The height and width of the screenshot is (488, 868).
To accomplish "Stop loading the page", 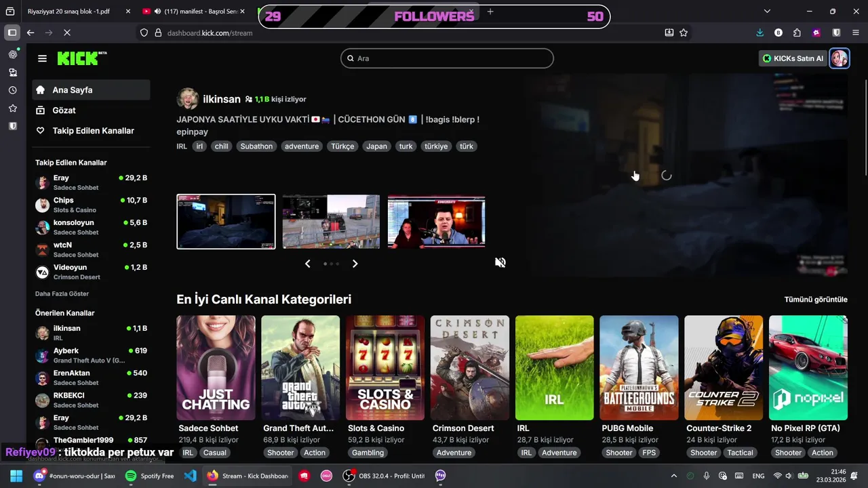I will (x=66, y=33).
